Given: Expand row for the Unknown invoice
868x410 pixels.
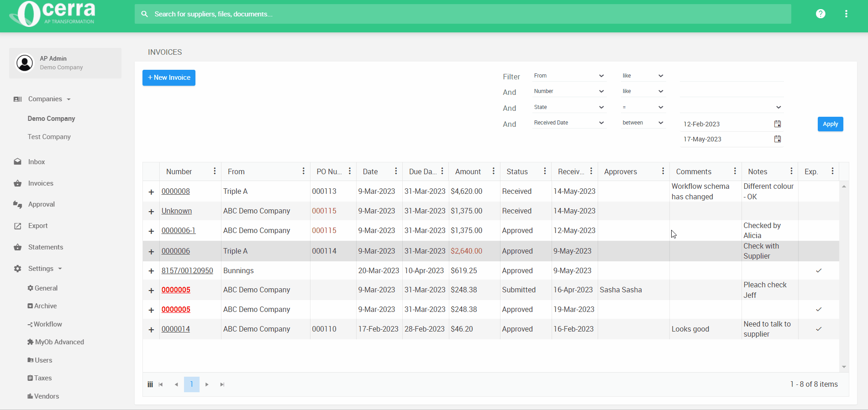Looking at the screenshot, I should (x=151, y=212).
